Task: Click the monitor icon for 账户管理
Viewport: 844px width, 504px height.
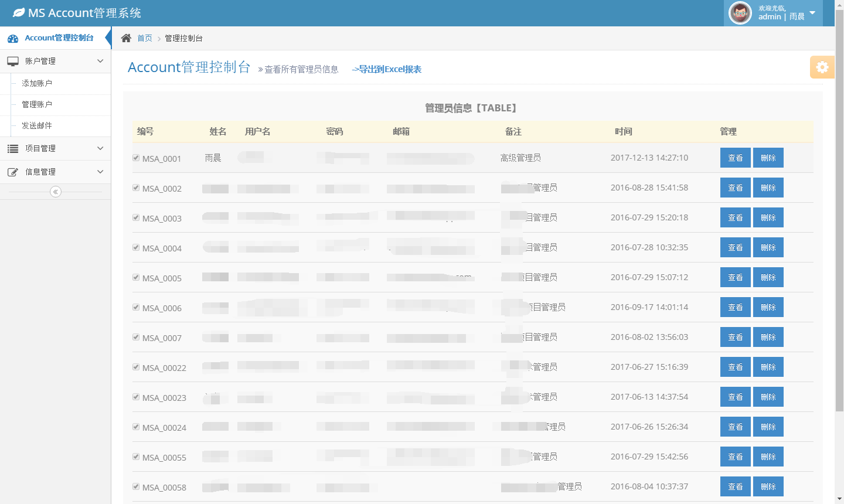Action: [13, 61]
